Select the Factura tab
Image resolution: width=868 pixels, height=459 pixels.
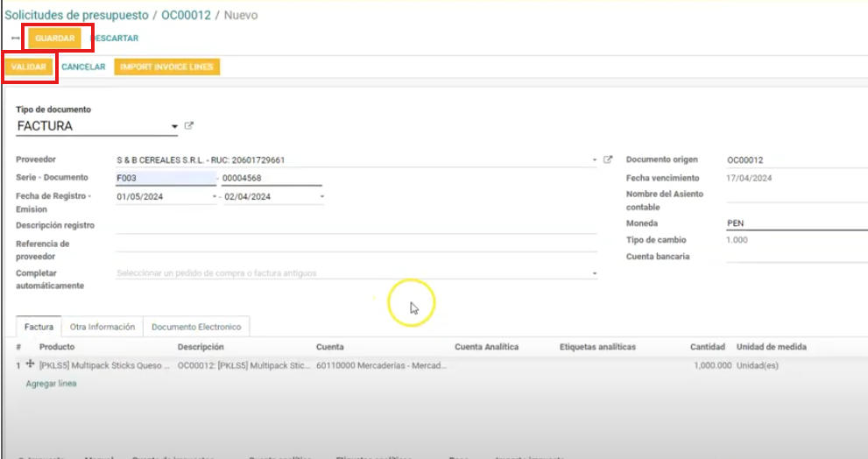pyautogui.click(x=39, y=327)
